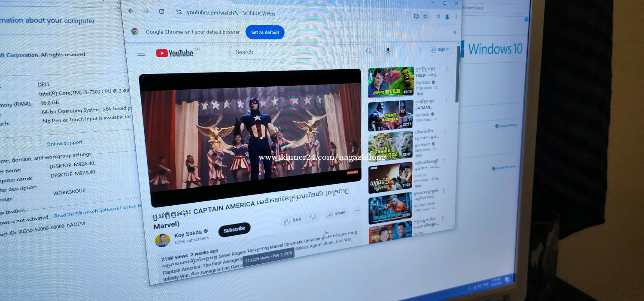
Task: Click the BATMAN video title text
Action: [x=425, y=105]
